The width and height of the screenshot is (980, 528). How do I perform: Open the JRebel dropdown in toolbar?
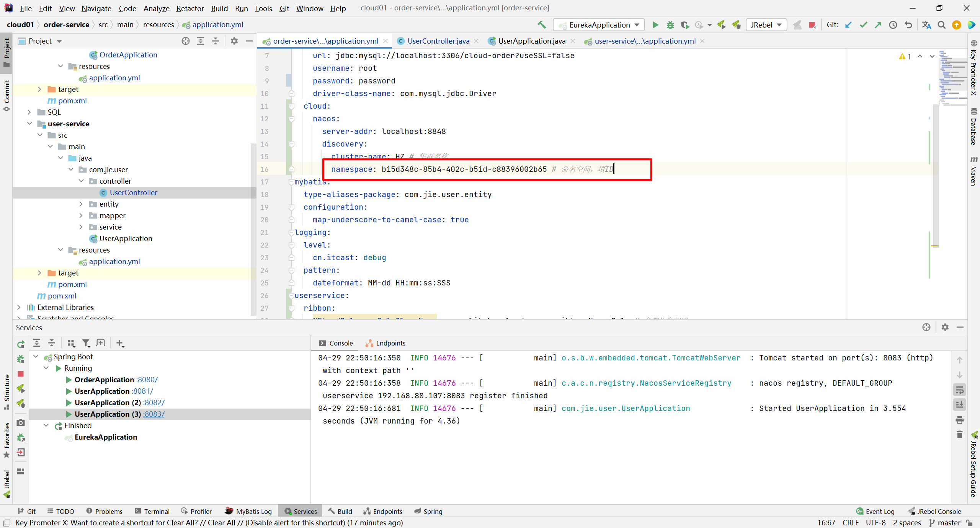pyautogui.click(x=766, y=25)
